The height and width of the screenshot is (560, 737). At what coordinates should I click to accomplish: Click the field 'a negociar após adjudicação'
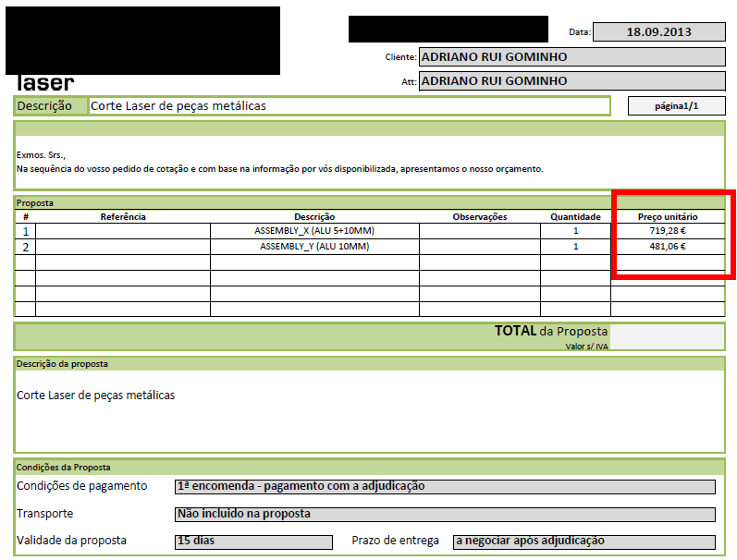coord(584,542)
